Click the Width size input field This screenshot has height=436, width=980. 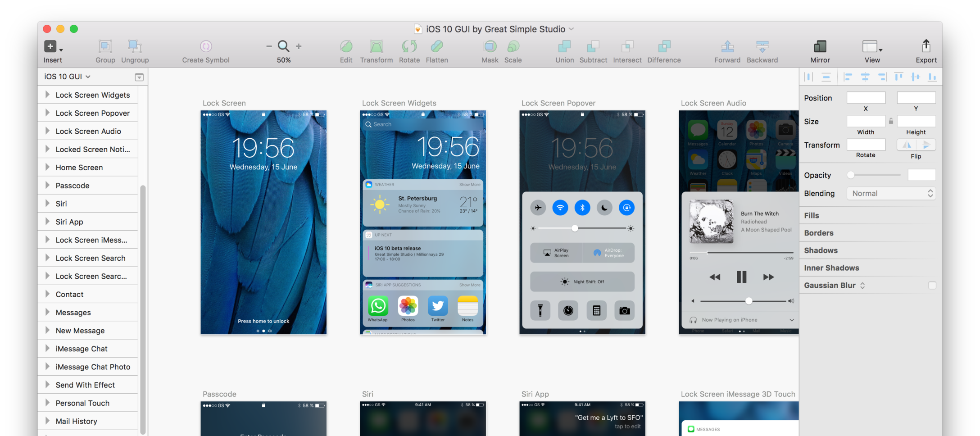click(866, 121)
